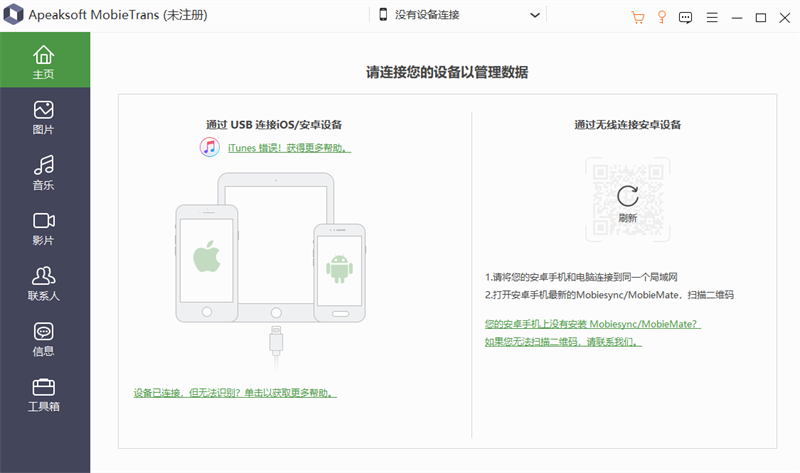Click the iTunes music note icon
Screen dimensions: 800x473
pyautogui.click(x=210, y=147)
